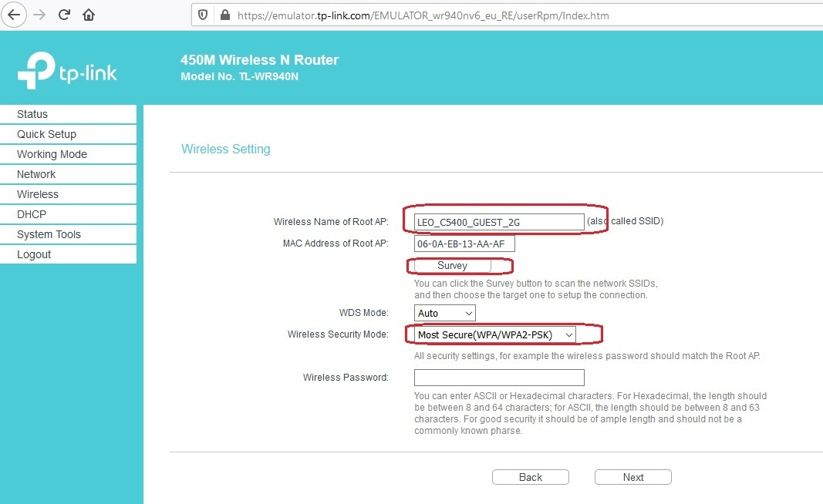The width and height of the screenshot is (823, 504).
Task: Open System Tools in the sidebar
Action: 68,234
